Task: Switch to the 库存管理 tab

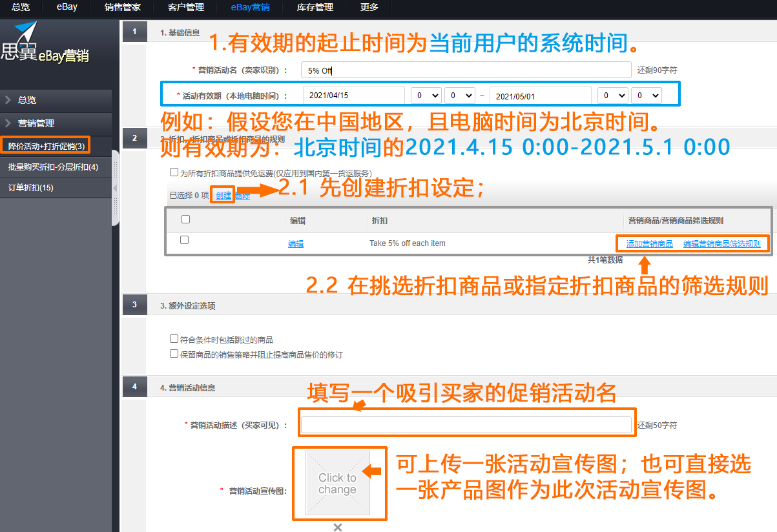Action: tap(315, 8)
